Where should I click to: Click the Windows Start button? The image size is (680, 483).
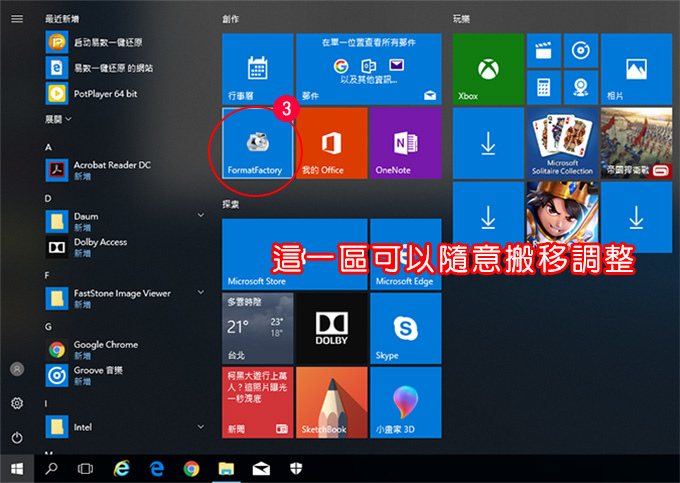(x=17, y=469)
